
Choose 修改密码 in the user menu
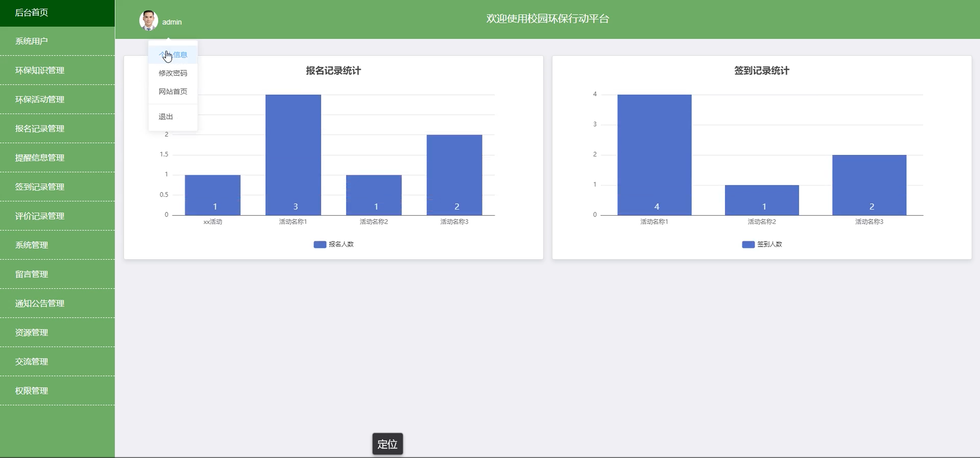(x=173, y=73)
